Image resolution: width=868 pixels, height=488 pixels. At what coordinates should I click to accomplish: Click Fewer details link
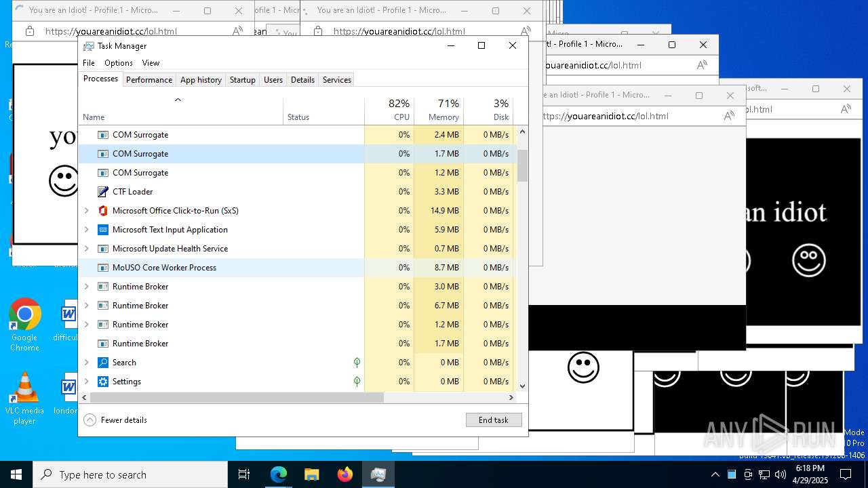click(124, 420)
